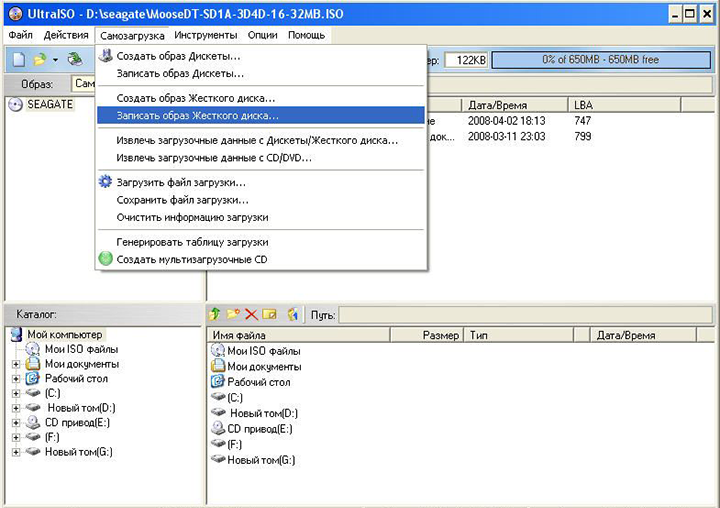Click the 122KB total size field
The height and width of the screenshot is (508, 720).
[466, 60]
